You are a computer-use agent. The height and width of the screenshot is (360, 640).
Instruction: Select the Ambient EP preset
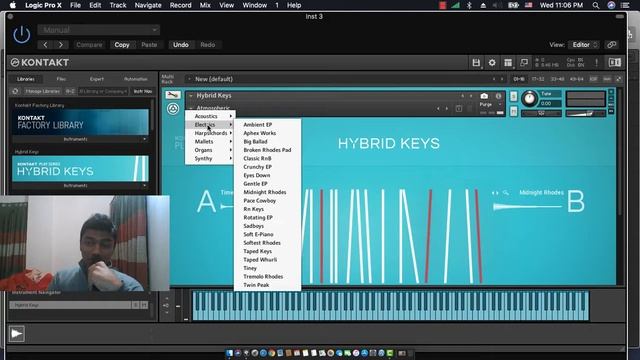click(267, 124)
